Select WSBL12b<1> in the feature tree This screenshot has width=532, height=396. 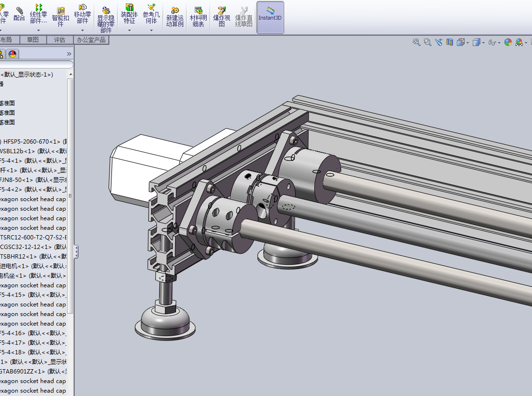pyautogui.click(x=33, y=151)
